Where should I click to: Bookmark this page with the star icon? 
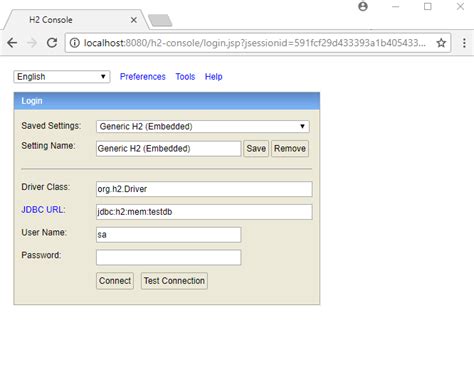pyautogui.click(x=441, y=43)
